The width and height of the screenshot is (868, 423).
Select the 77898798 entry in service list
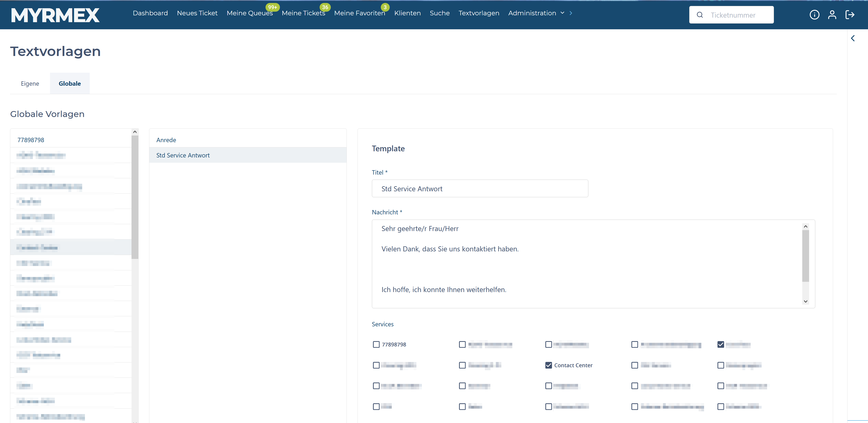pyautogui.click(x=71, y=140)
